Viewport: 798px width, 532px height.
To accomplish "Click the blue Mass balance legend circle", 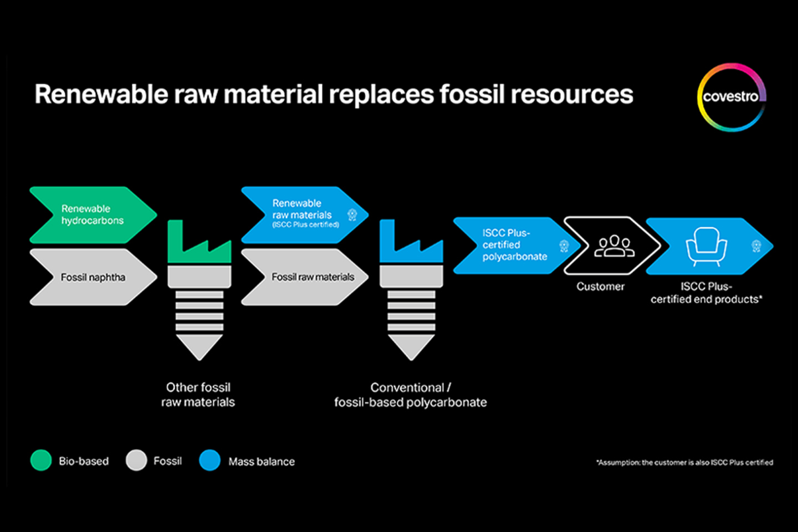I will click(210, 460).
